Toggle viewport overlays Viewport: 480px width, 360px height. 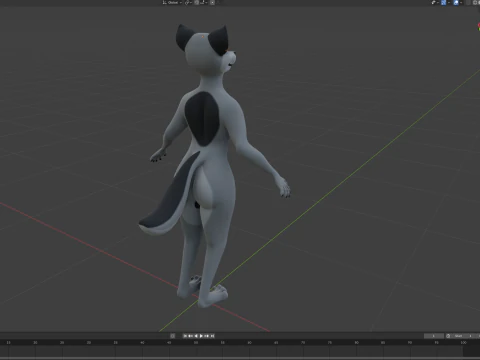tap(456, 3)
